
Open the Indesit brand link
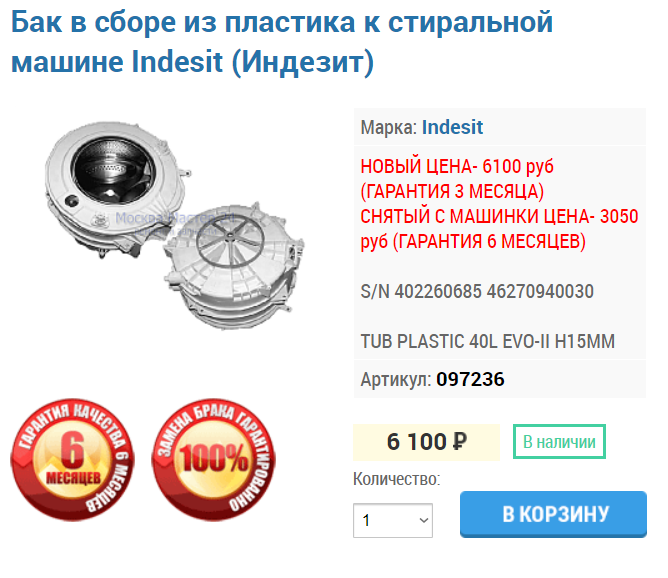[452, 127]
